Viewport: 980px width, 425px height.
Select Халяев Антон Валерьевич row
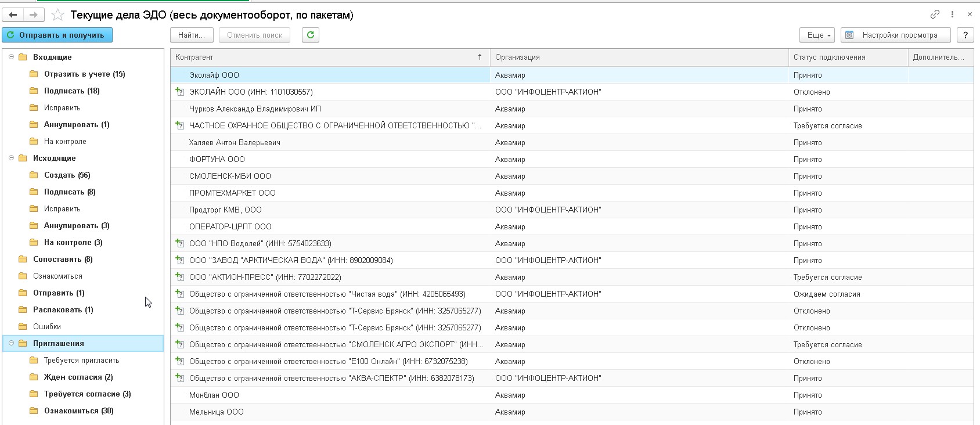[x=572, y=142]
